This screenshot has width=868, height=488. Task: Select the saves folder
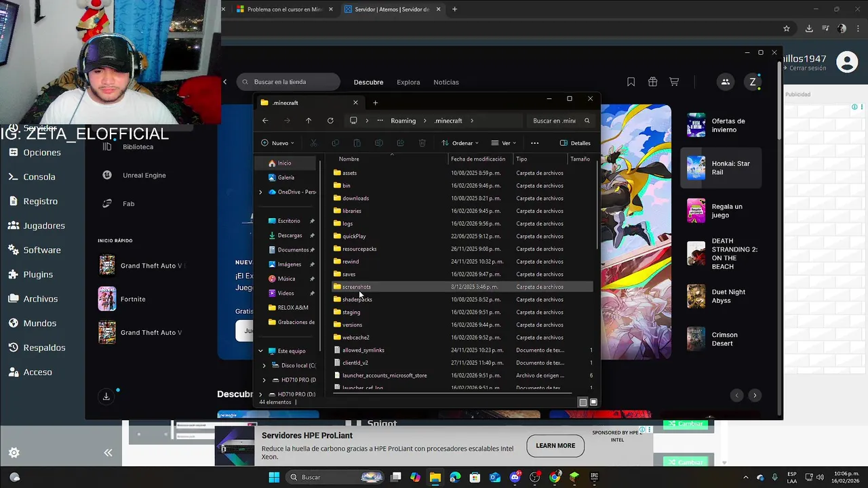click(463, 274)
